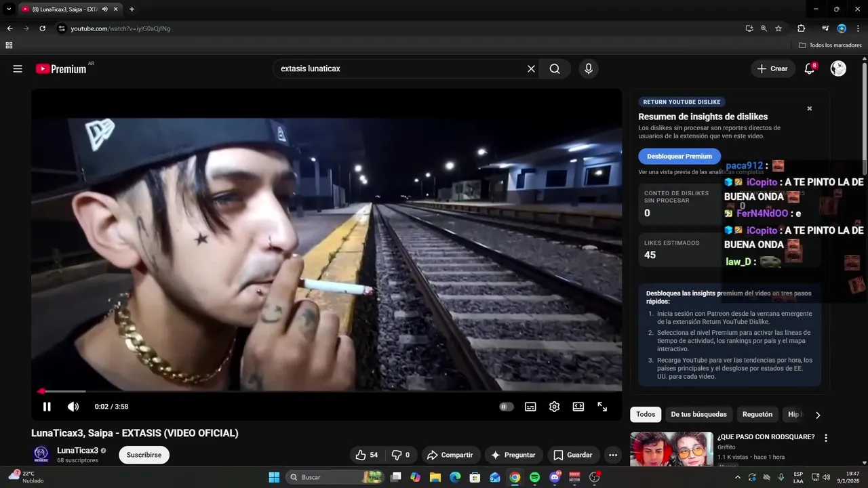
Task: Enter fullscreen mode
Action: click(602, 407)
